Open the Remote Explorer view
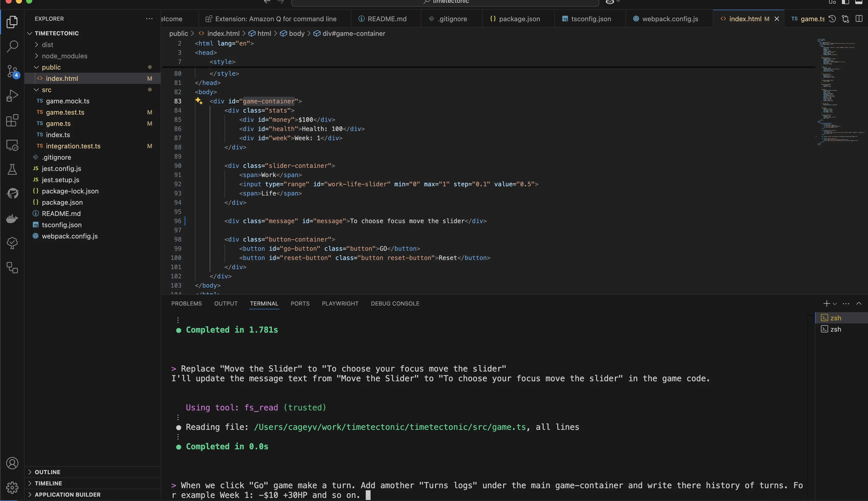This screenshot has height=501, width=868. tap(12, 145)
